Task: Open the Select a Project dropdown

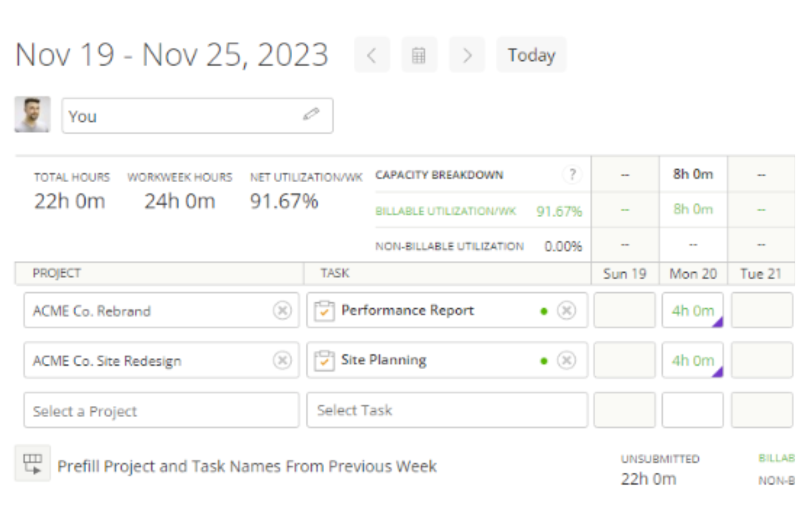Action: pyautogui.click(x=161, y=411)
